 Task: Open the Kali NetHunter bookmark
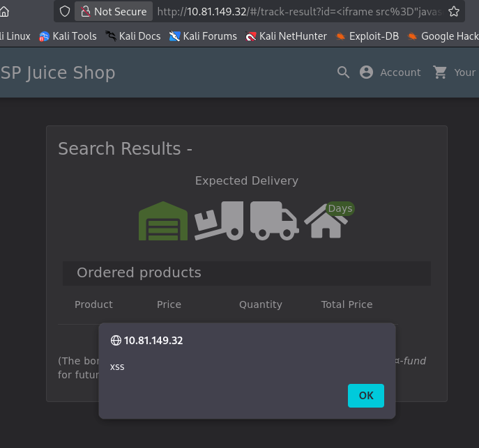pos(286,36)
